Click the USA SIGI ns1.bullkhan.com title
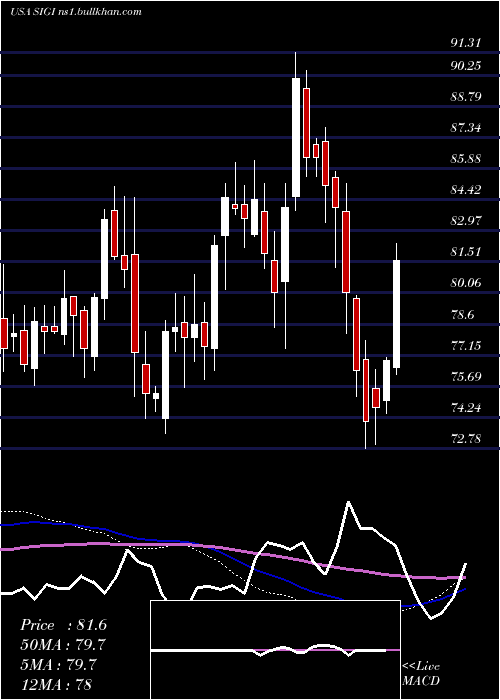 [x=76, y=12]
